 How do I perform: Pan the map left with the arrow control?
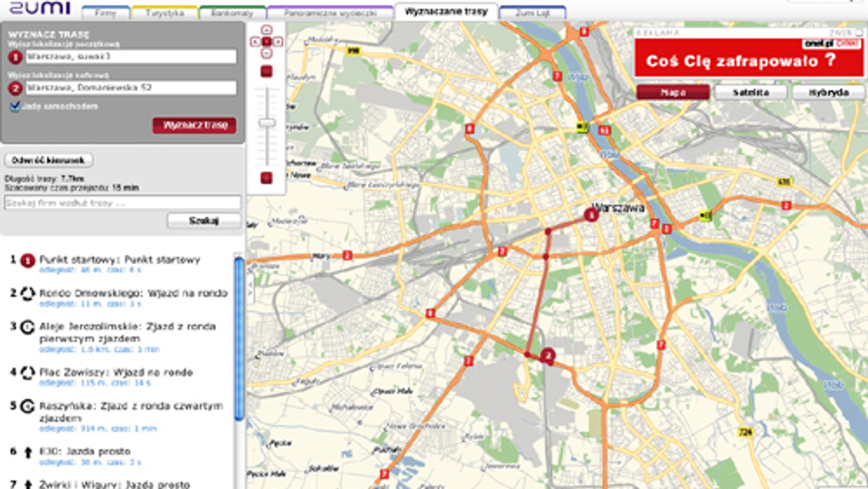pos(255,42)
